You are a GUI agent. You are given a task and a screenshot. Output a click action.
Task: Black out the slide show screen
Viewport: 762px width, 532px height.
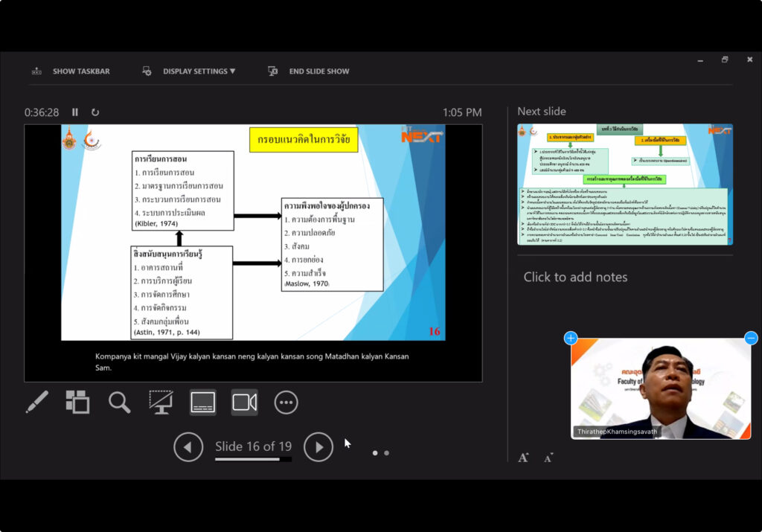tap(161, 403)
